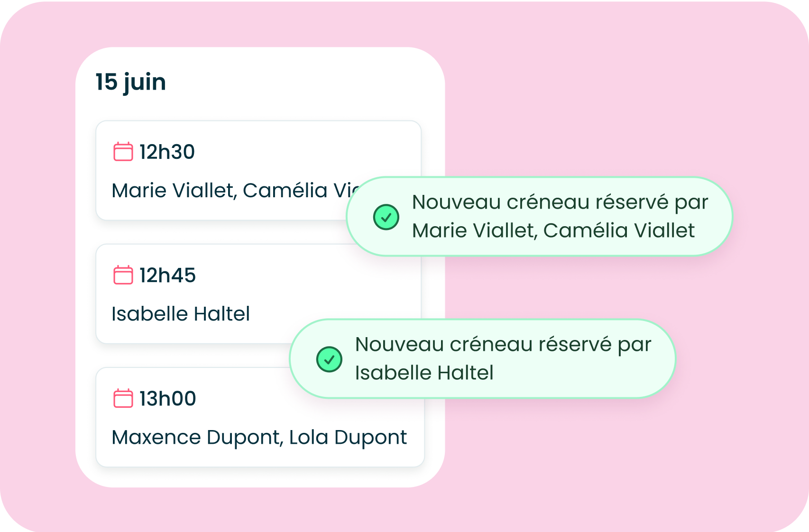
Task: Select the 13h00 time label
Action: point(167,399)
